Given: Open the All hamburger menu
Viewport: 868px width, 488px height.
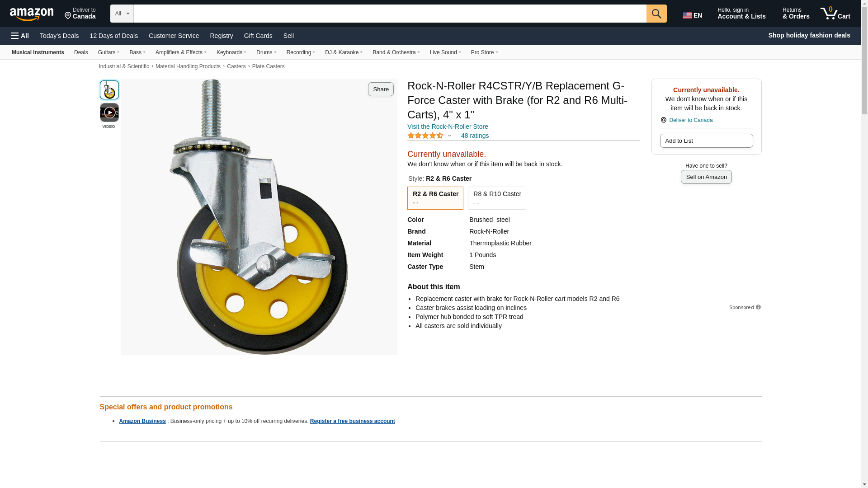Looking at the screenshot, I should 20,36.
